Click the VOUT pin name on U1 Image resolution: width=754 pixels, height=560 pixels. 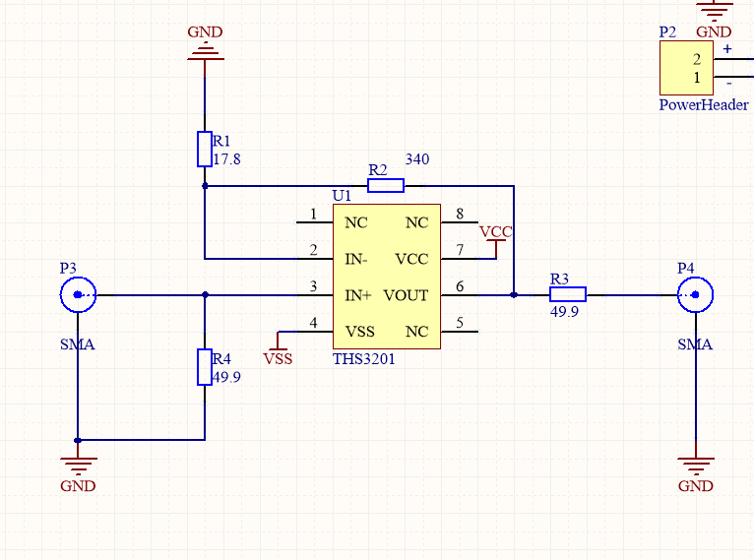click(406, 295)
